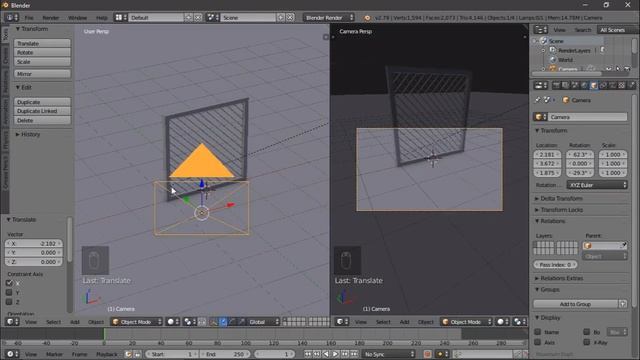
Task: Enable the Name display checkbox
Action: pos(538,332)
